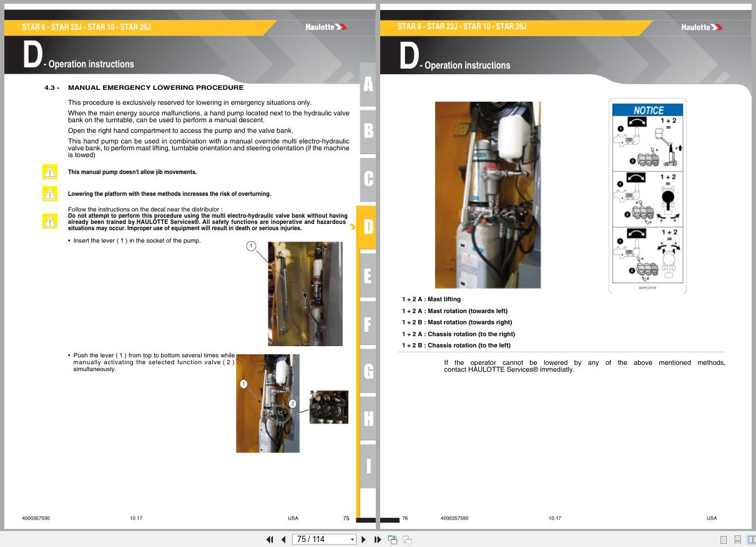Select the highlighted section tab D
The image size is (756, 547).
point(367,227)
